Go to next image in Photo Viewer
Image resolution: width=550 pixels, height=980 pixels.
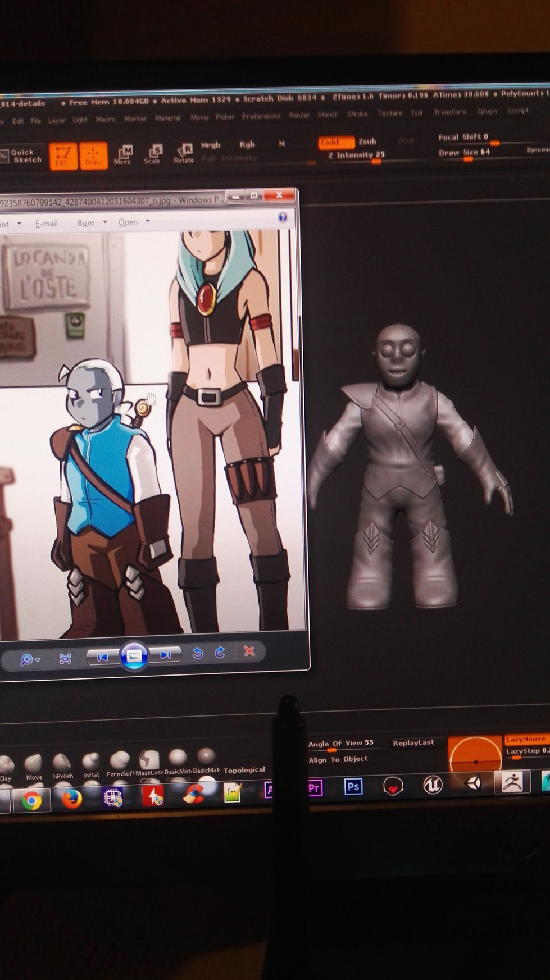(x=165, y=655)
